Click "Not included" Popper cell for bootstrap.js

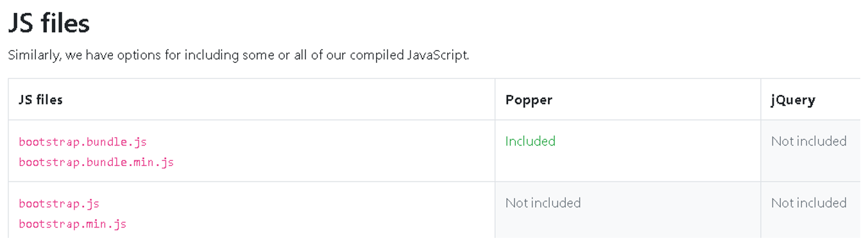click(543, 203)
